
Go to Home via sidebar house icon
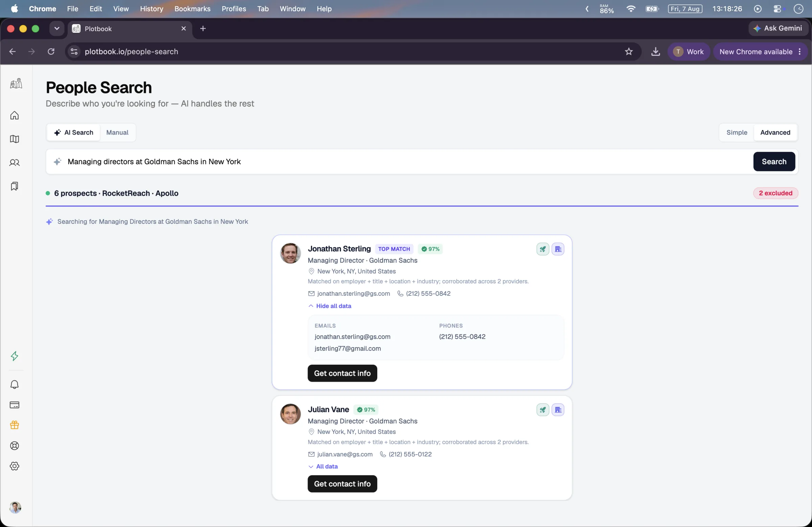coord(14,116)
